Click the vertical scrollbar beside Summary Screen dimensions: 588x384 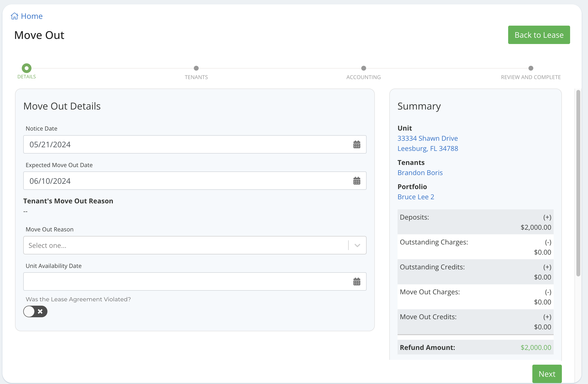pos(578,183)
